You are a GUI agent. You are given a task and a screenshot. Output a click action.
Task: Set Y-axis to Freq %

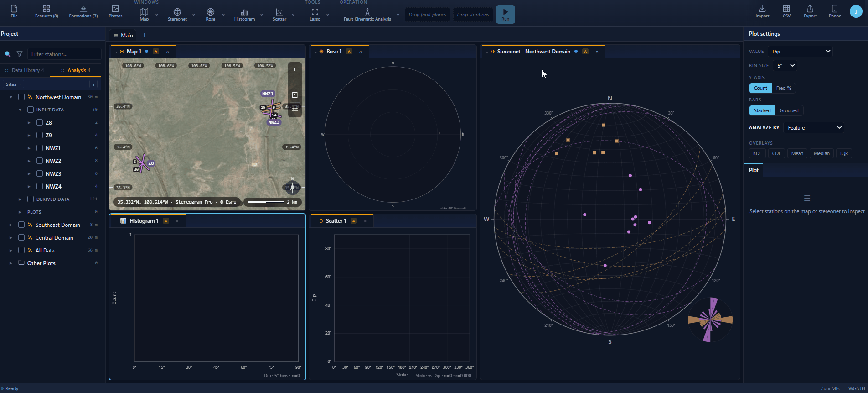point(784,88)
